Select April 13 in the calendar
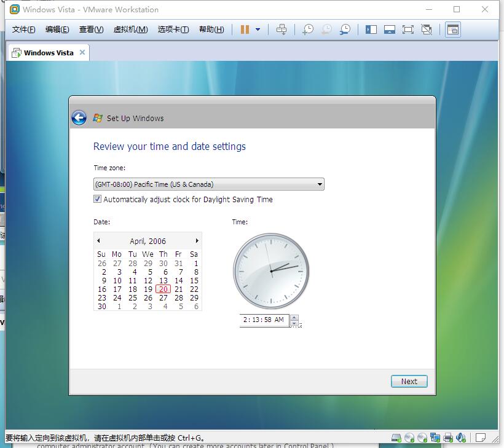504x448 pixels. (x=163, y=281)
